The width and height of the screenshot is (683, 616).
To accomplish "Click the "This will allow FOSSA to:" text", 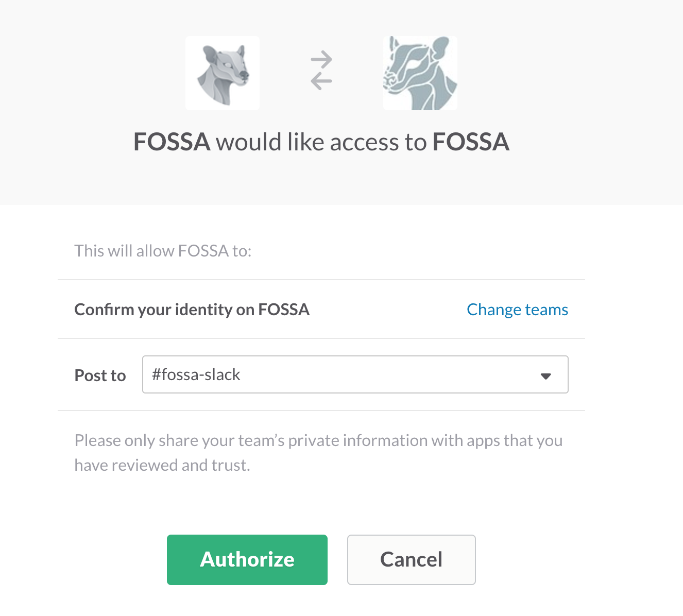I will (x=163, y=251).
